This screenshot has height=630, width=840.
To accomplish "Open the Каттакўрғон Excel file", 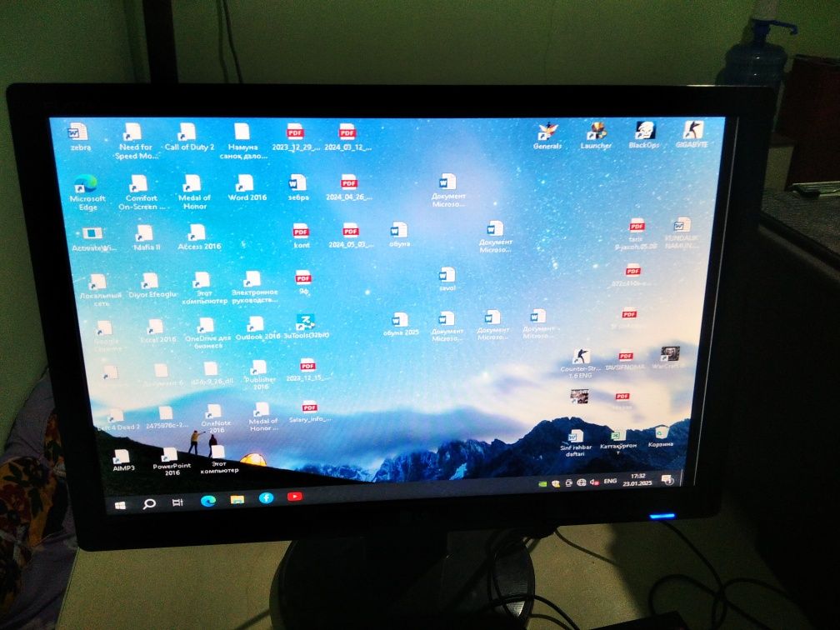I will [618, 442].
